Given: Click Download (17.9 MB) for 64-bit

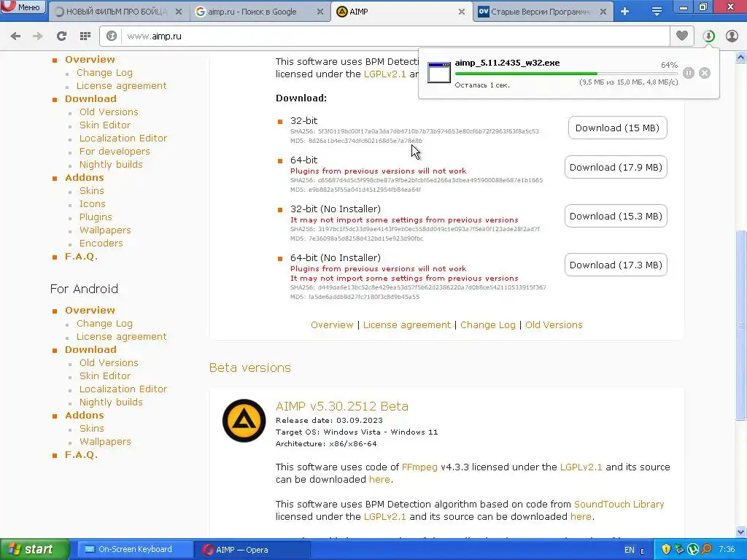Looking at the screenshot, I should point(616,167).
